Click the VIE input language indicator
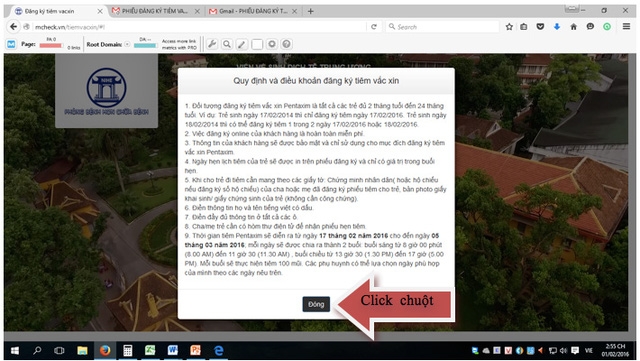 (589, 350)
